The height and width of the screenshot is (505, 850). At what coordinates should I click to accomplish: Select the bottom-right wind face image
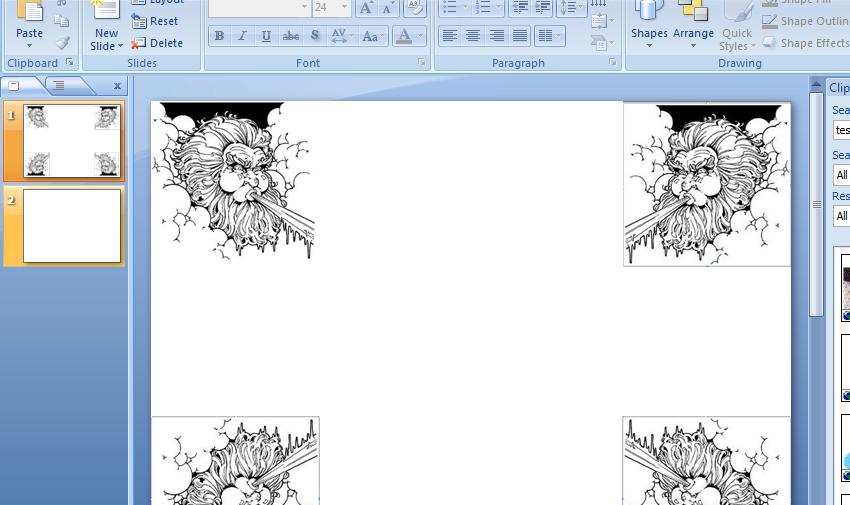706,461
